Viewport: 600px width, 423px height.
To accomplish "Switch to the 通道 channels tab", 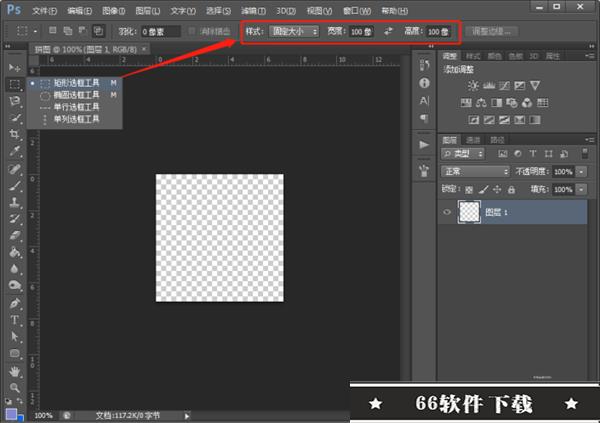I will coord(473,140).
